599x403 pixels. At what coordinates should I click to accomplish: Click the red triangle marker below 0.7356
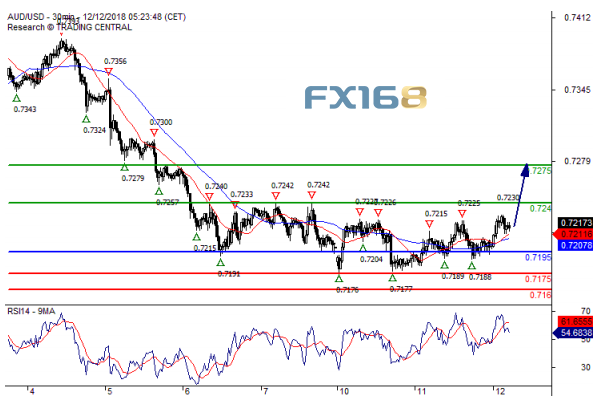click(x=108, y=72)
